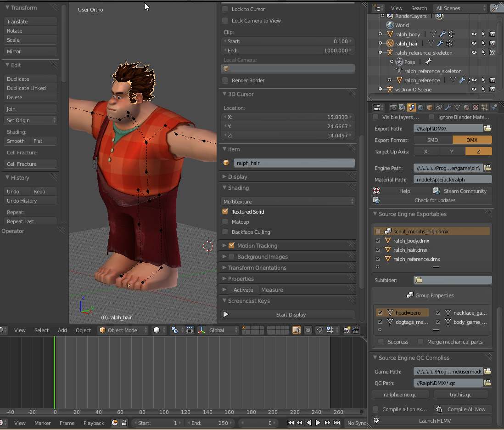Click Clip End value field
The width and height of the screenshot is (504, 430).
pyautogui.click(x=288, y=51)
